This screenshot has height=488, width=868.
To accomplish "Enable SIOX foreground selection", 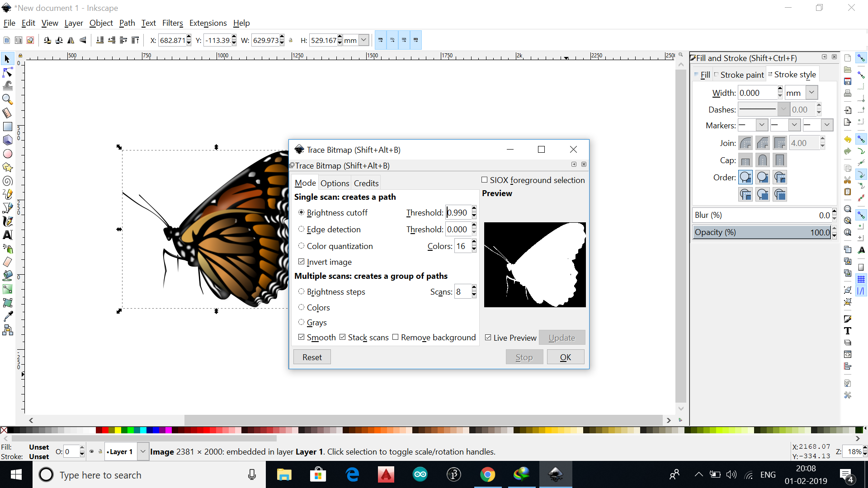I will tap(485, 180).
